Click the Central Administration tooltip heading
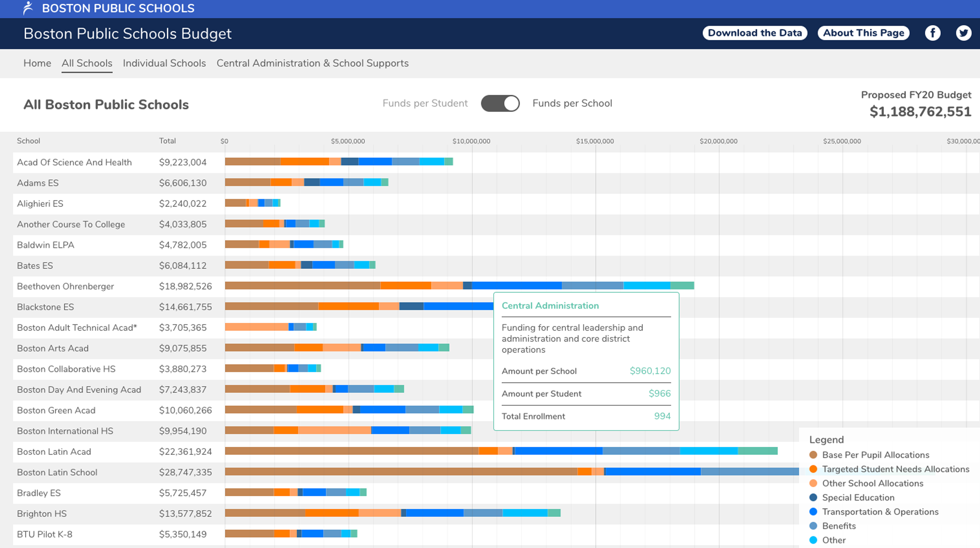This screenshot has width=980, height=548. [x=550, y=306]
